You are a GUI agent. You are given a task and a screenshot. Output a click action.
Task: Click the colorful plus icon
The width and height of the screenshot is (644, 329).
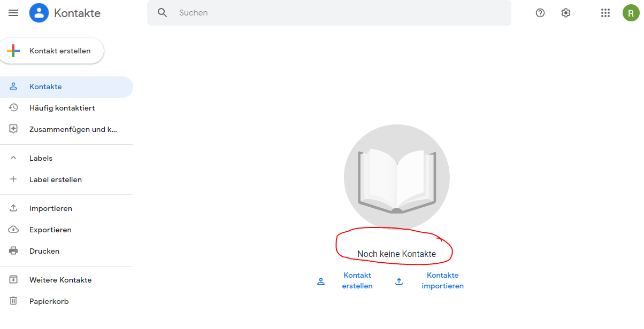click(x=13, y=51)
